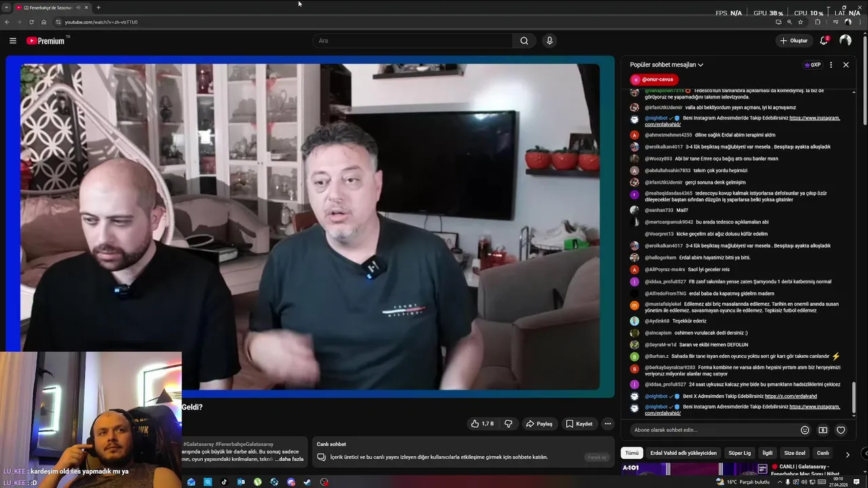This screenshot has height=488, width=868.
Task: Open browser home page
Action: click(43, 22)
